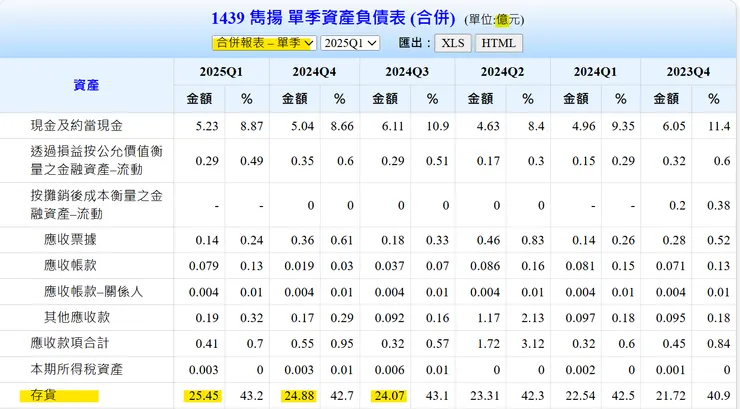Click the 金額 subheader under 2023Q4
This screenshot has width=740, height=409.
coord(666,99)
